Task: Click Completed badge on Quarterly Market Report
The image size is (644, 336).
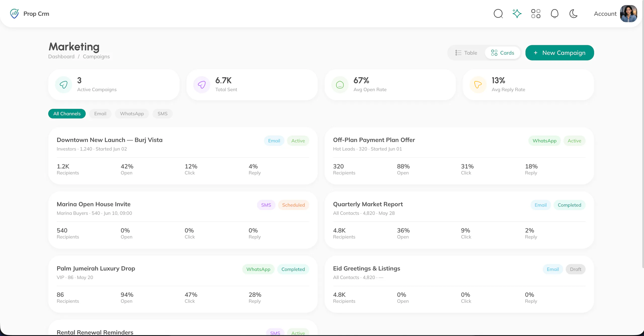Action: [x=569, y=205]
